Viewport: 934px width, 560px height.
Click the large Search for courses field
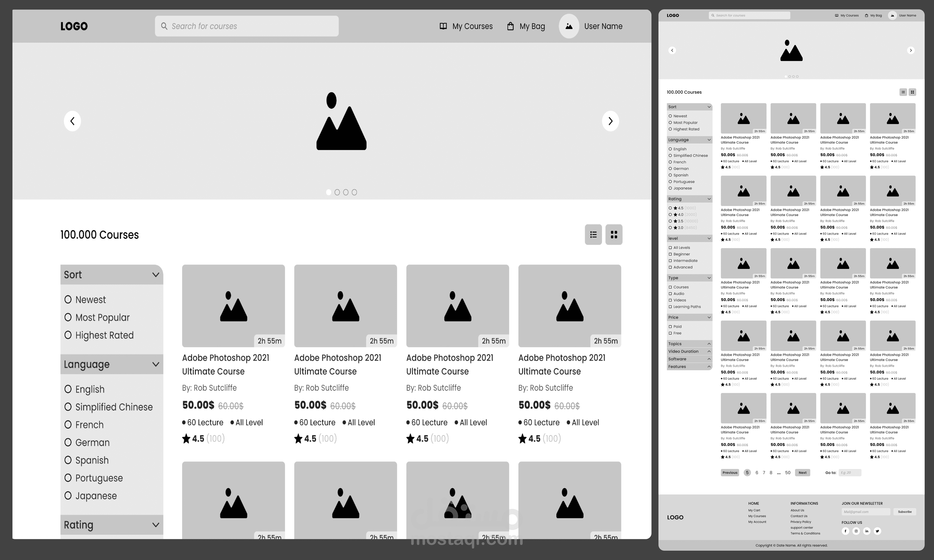pyautogui.click(x=247, y=26)
